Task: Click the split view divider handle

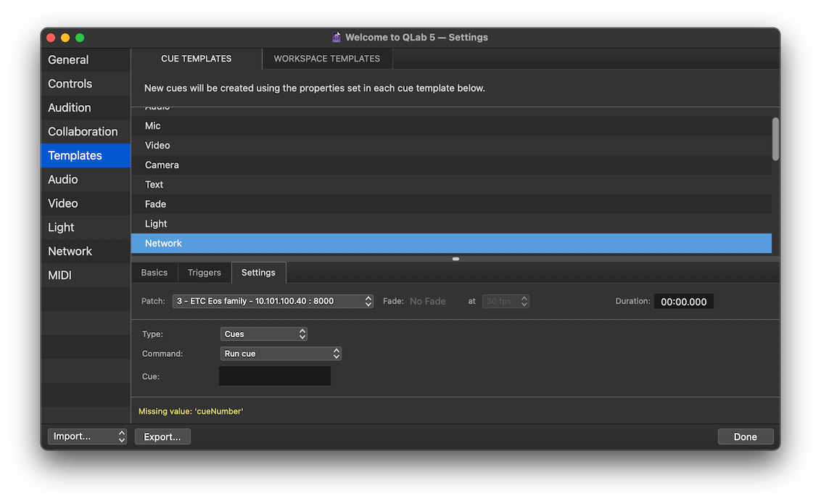Action: (455, 259)
